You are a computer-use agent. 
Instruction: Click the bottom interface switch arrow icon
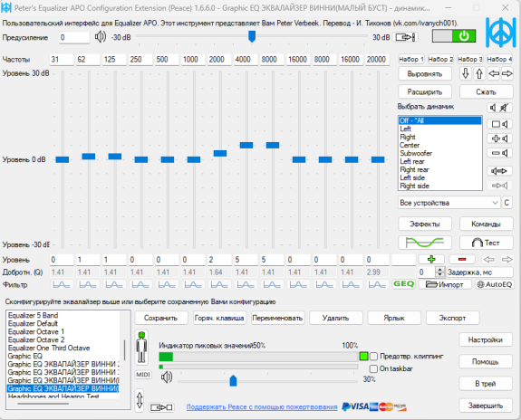[161, 407]
